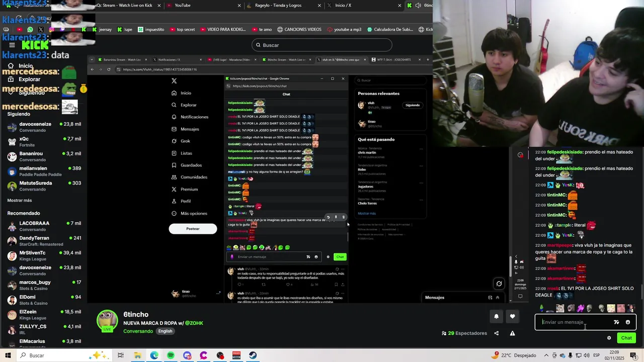Click Siguiendo button next to vluh

point(413,105)
